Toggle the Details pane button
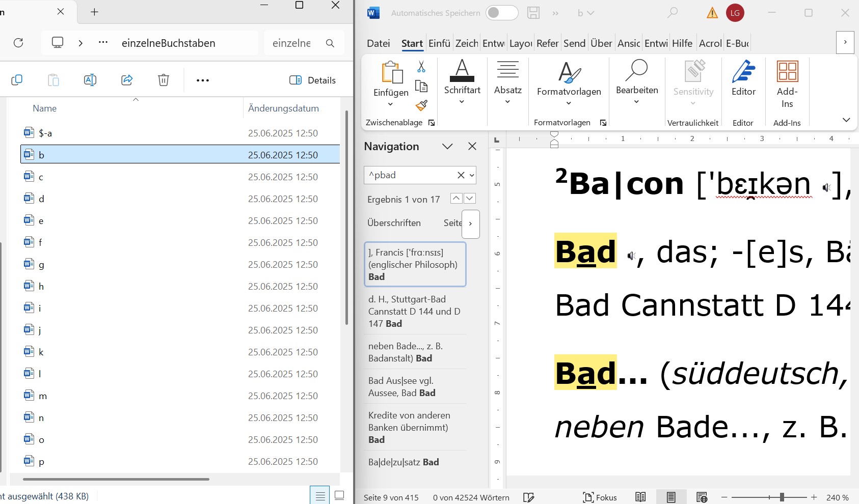 312,80
